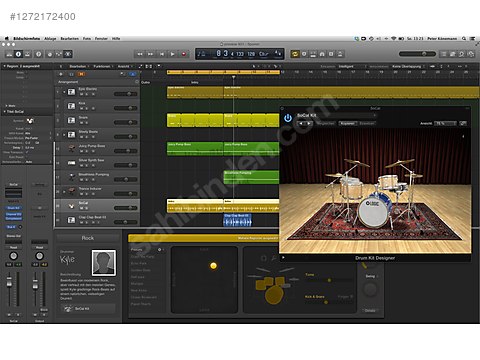Click the Wi-Fi status icon

point(394,39)
